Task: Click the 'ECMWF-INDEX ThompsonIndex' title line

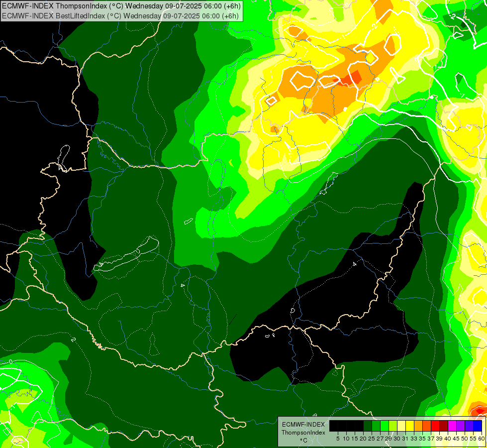Action: 120,6
